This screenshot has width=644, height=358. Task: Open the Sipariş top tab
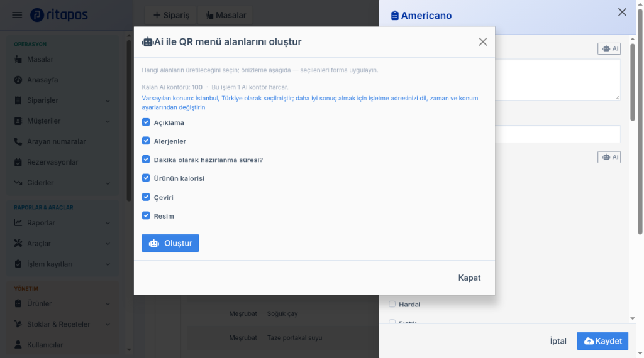170,15
